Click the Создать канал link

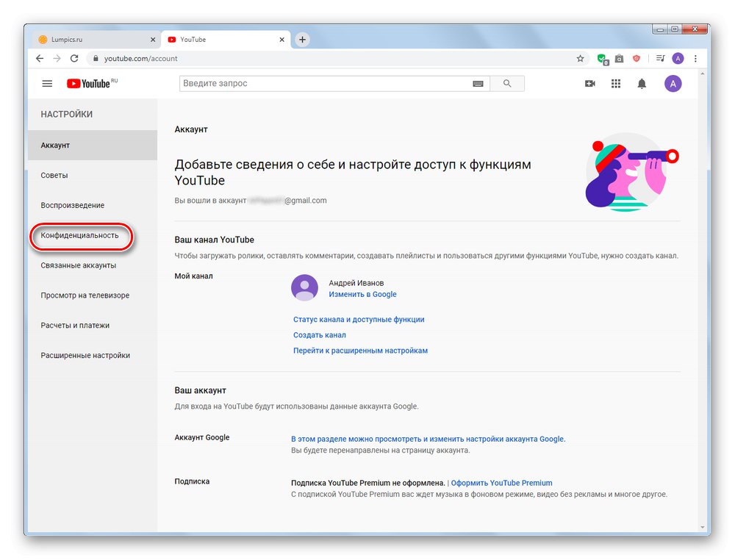319,334
